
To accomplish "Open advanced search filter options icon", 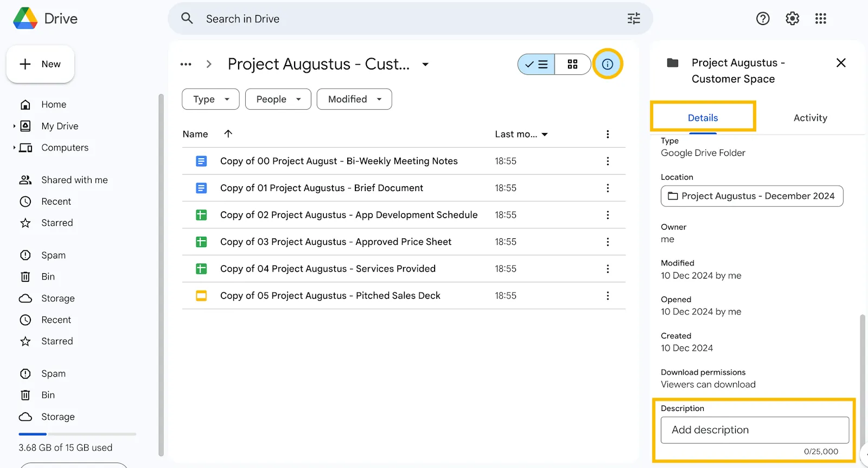I will pyautogui.click(x=634, y=18).
